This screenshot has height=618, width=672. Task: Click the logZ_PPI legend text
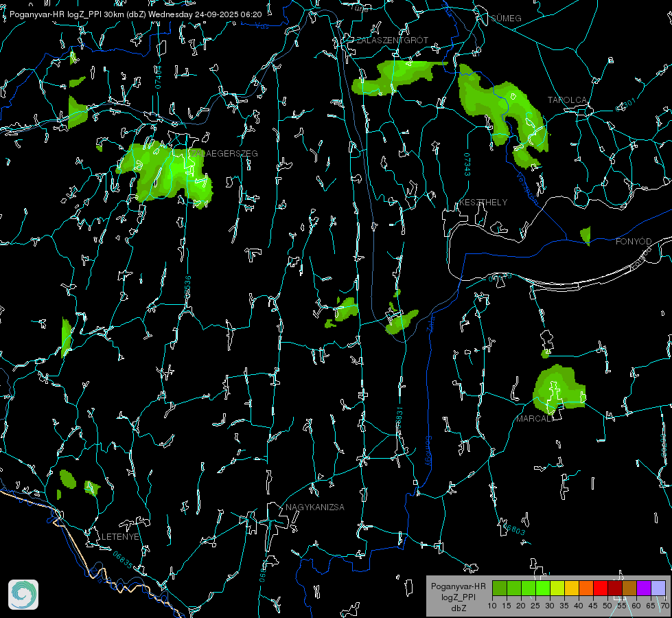(x=459, y=597)
